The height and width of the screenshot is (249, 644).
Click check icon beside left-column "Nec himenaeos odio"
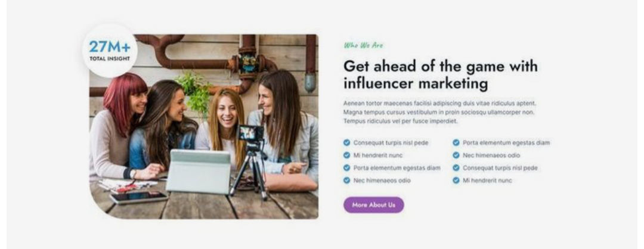pos(346,180)
